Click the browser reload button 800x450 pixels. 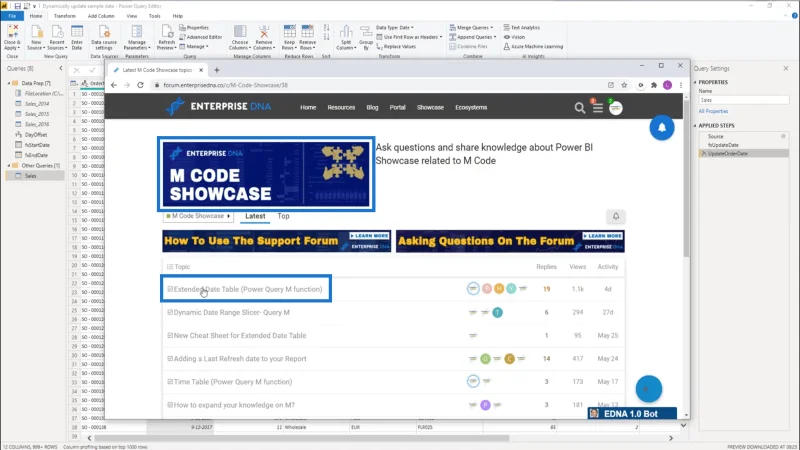pyautogui.click(x=140, y=85)
